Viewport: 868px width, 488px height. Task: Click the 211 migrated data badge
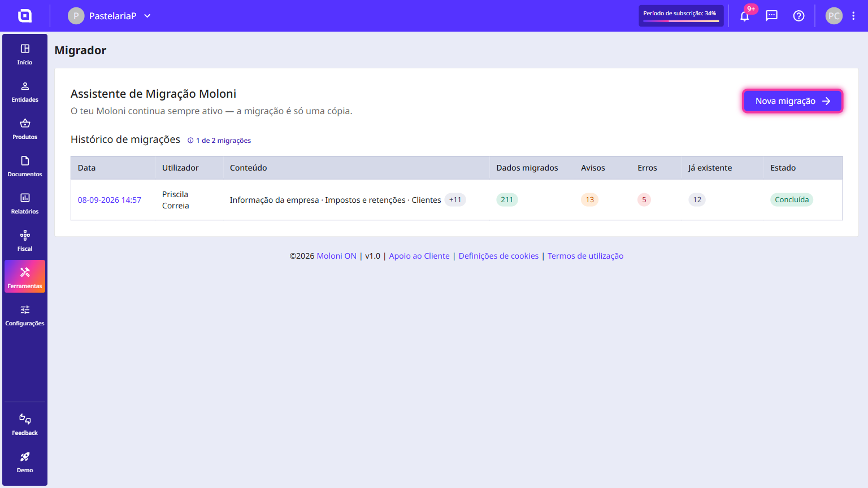(x=507, y=200)
